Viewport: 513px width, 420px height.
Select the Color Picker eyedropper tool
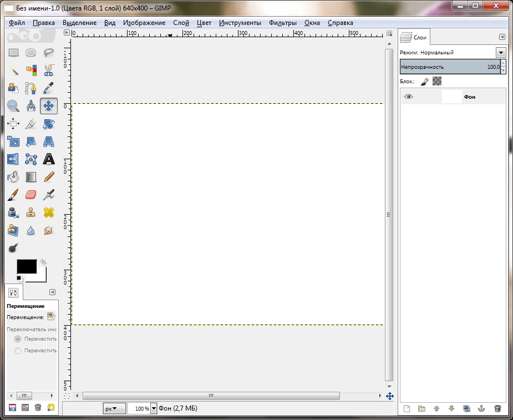tap(49, 88)
